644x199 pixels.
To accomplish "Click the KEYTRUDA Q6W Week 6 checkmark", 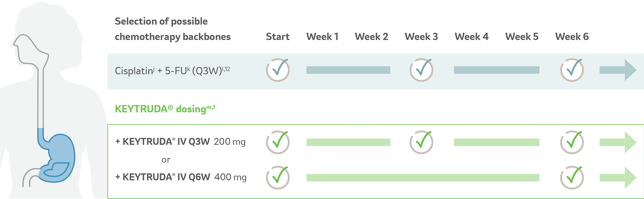I will click(x=572, y=177).
